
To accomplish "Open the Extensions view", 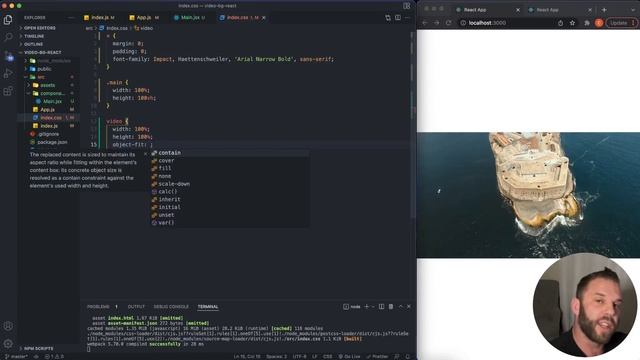I will [x=8, y=91].
